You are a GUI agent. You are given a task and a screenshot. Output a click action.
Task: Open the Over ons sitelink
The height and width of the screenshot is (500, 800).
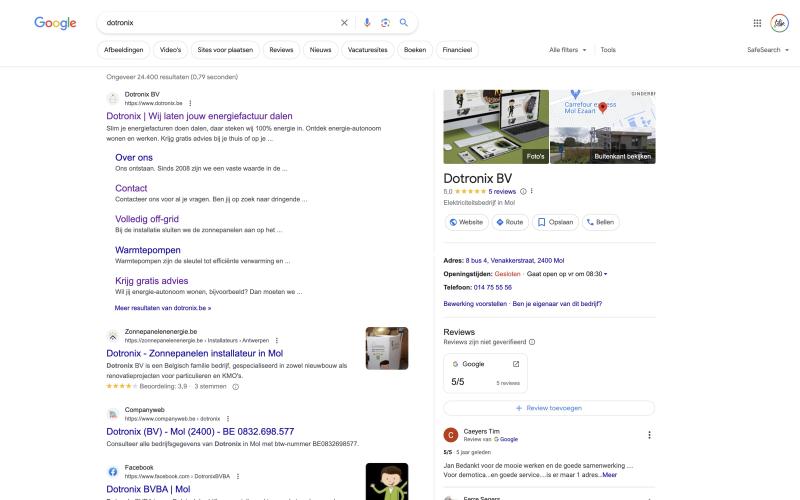(134, 158)
